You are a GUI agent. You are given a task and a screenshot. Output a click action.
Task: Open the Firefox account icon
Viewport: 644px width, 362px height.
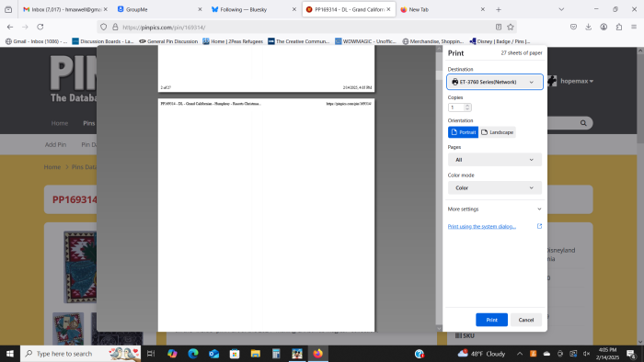tap(604, 27)
